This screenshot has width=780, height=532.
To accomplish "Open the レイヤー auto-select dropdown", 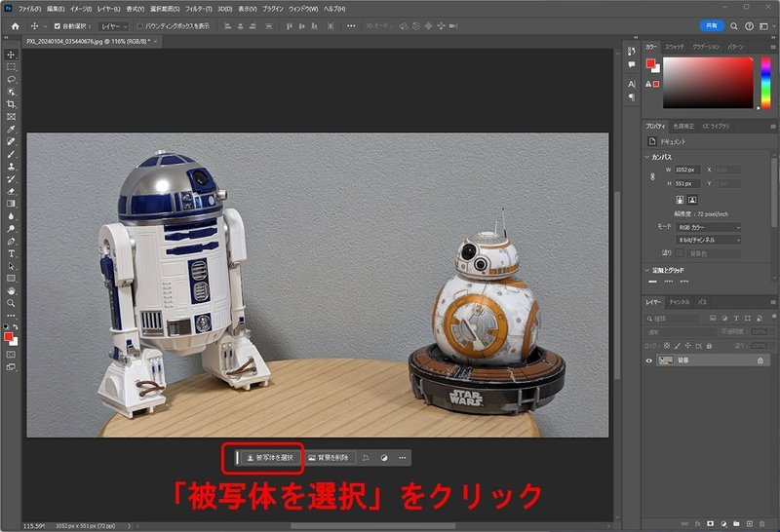I will click(114, 26).
